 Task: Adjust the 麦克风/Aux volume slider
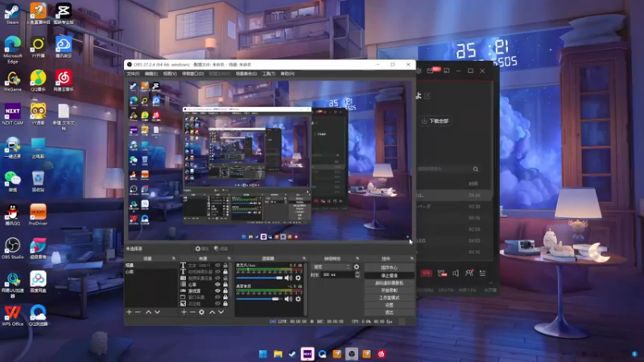pos(259,278)
